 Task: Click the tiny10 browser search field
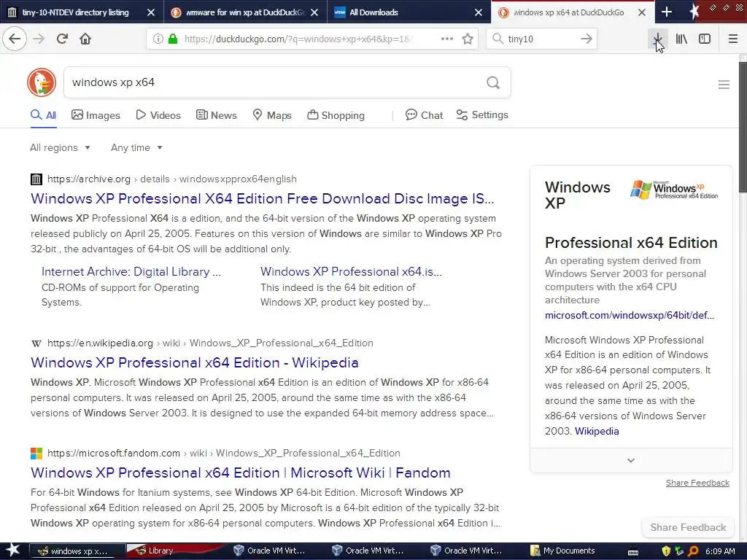pos(542,39)
